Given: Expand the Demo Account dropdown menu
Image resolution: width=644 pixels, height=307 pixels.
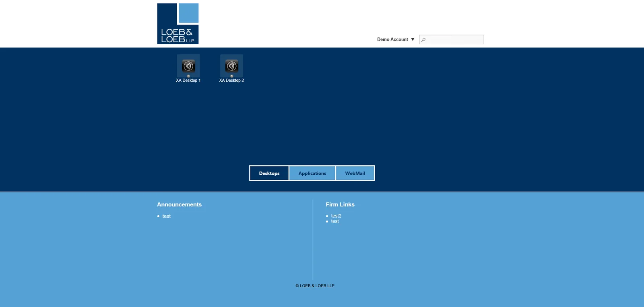Looking at the screenshot, I should tap(396, 39).
